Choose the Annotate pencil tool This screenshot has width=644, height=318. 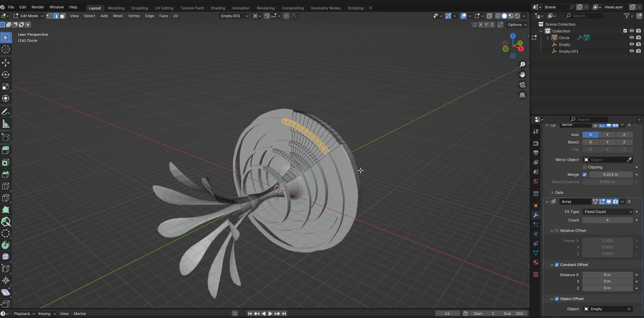[6, 112]
